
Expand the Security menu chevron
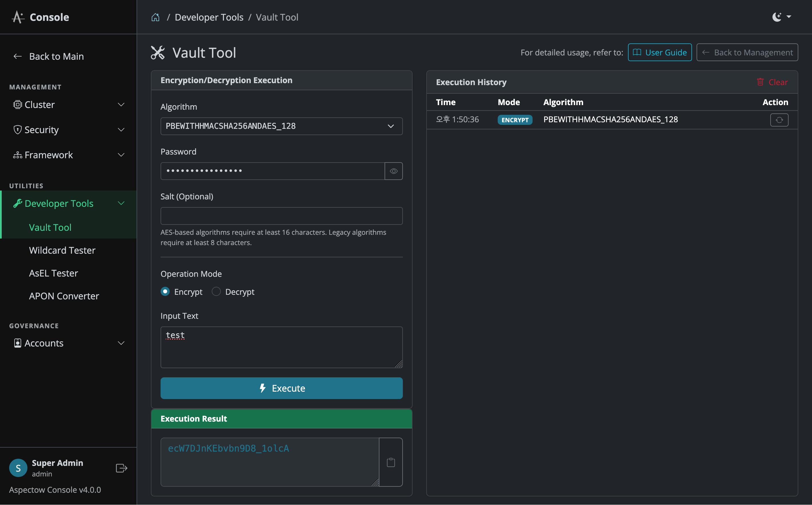[x=121, y=130]
